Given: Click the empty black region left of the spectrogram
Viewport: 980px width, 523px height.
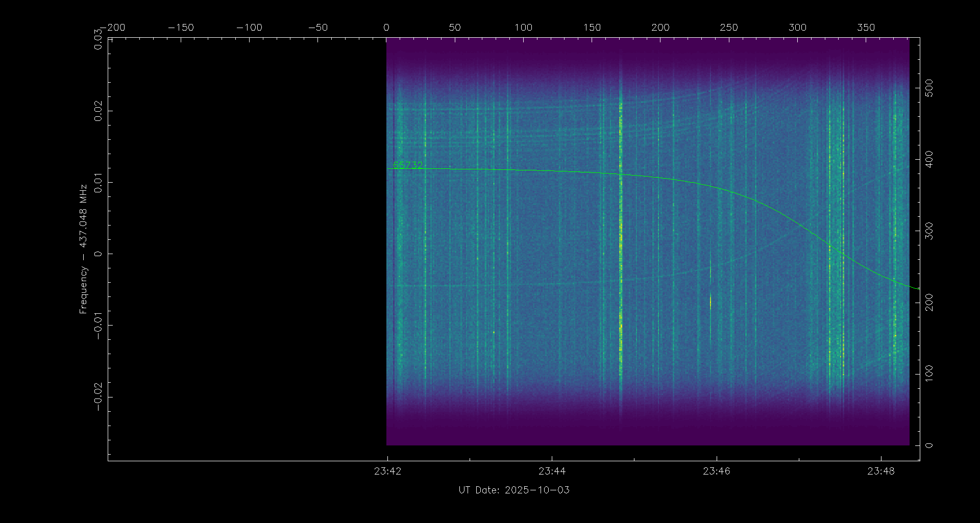Looking at the screenshot, I should pos(245,245).
